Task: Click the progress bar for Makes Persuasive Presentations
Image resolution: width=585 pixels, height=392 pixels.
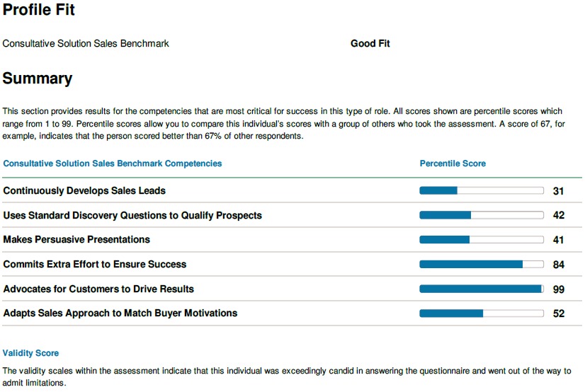Action: [482, 240]
